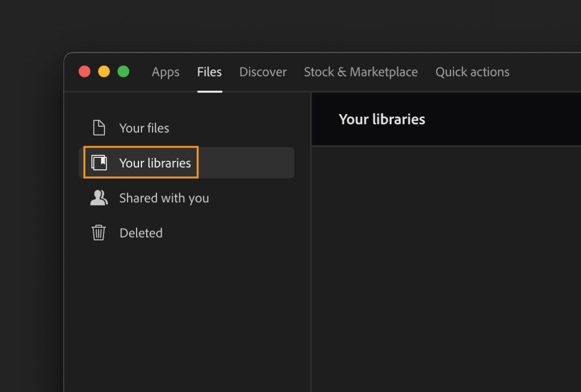Open the Files tab
The height and width of the screenshot is (392, 581).
coord(209,72)
